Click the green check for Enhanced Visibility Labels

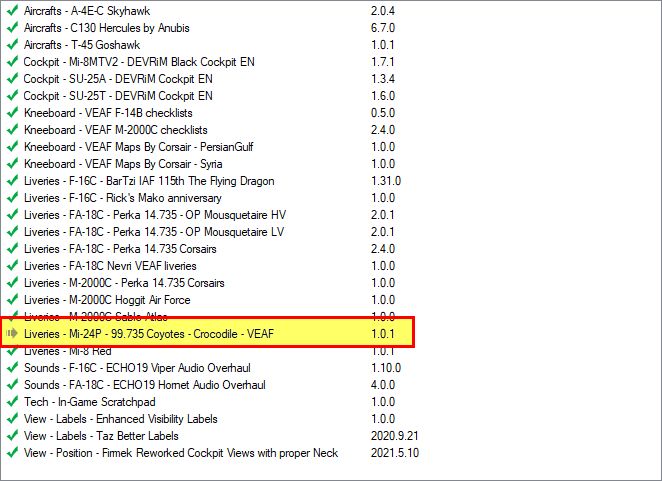(x=12, y=418)
